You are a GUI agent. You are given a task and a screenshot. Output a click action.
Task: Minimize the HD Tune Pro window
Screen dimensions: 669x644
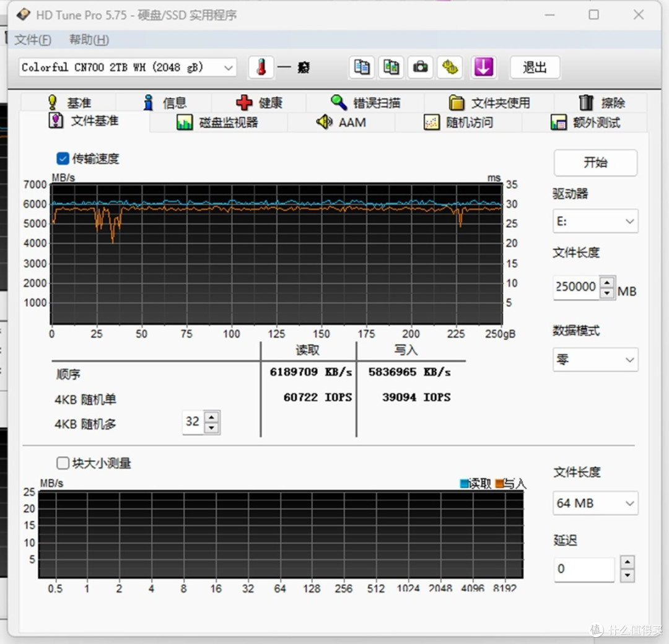[x=550, y=14]
